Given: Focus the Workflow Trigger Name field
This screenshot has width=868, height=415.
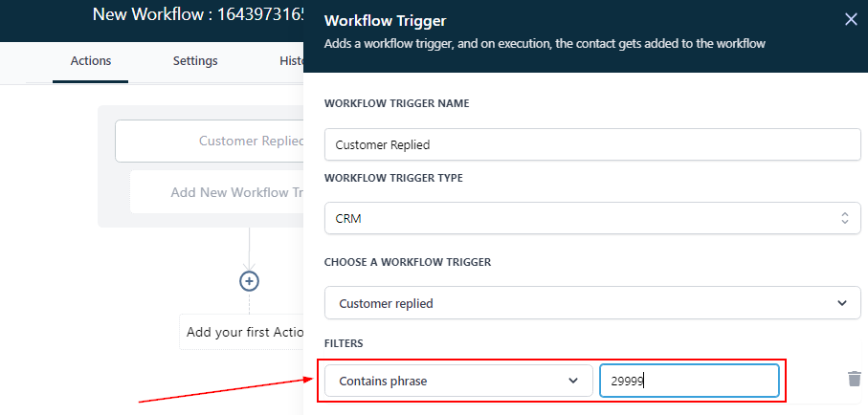Looking at the screenshot, I should [x=592, y=145].
